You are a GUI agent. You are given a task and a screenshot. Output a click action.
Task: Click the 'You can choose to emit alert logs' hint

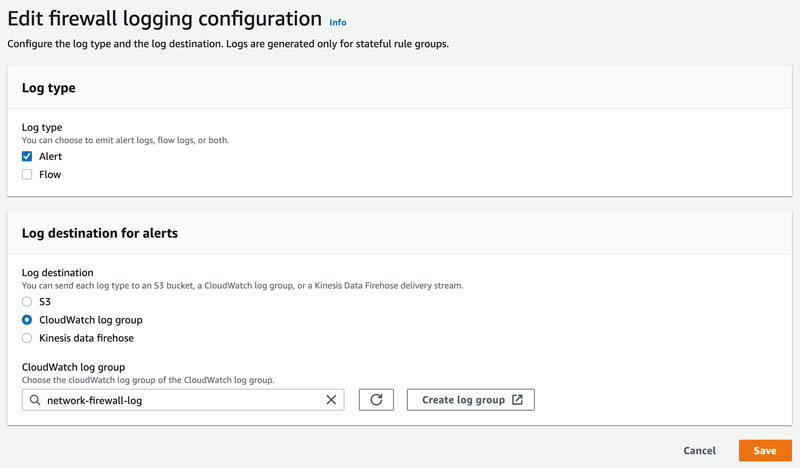point(126,140)
